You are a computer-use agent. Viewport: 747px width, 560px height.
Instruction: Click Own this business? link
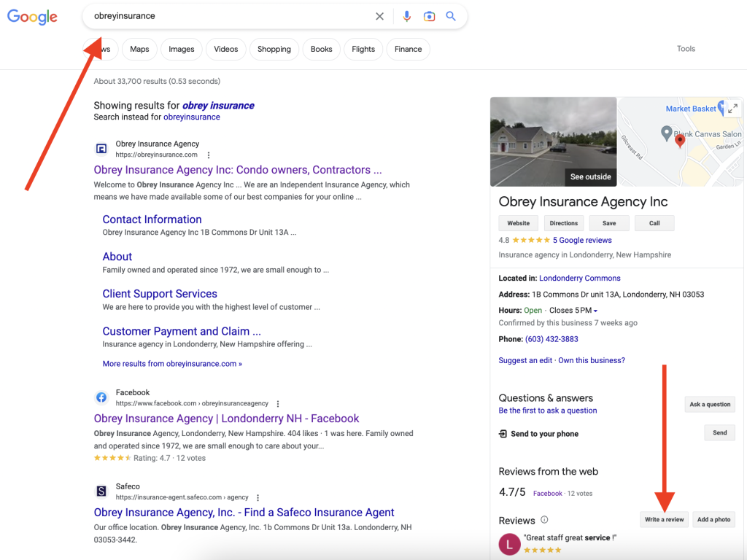[592, 360]
